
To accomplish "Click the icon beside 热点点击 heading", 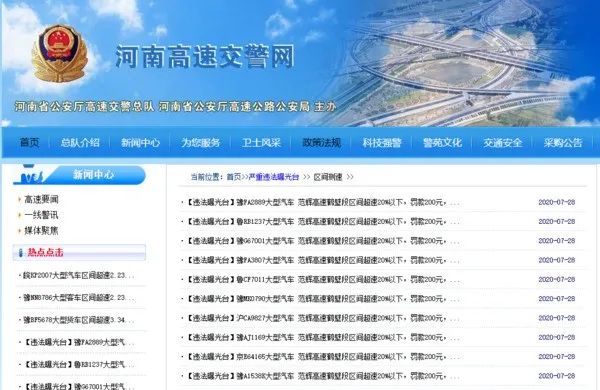I will (x=21, y=253).
